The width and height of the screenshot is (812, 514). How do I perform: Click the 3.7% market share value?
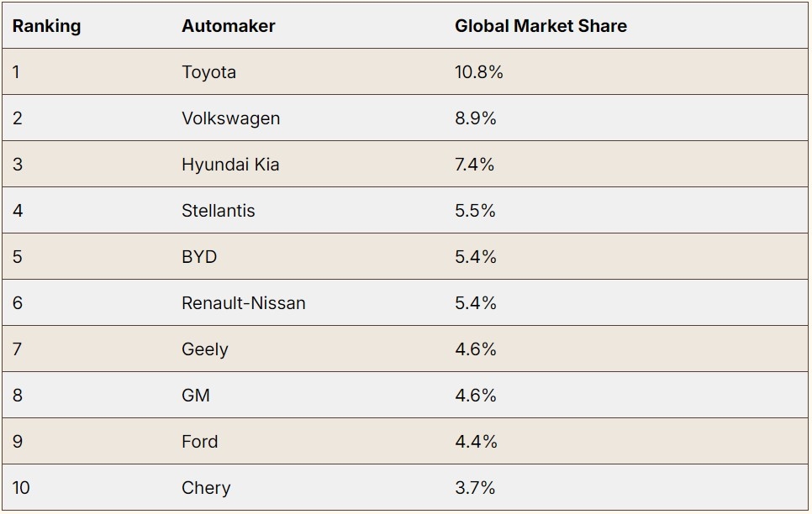[475, 488]
